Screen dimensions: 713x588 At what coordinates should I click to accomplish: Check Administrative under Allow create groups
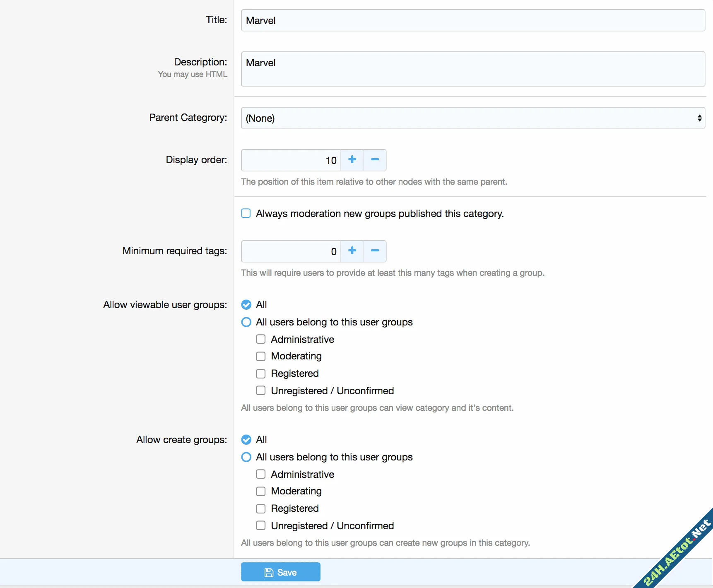coord(261,474)
